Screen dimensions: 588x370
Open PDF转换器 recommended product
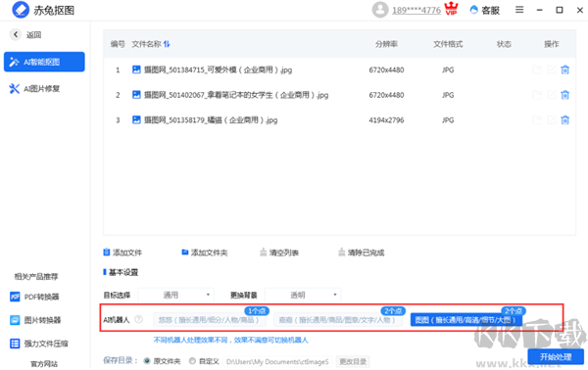34,297
